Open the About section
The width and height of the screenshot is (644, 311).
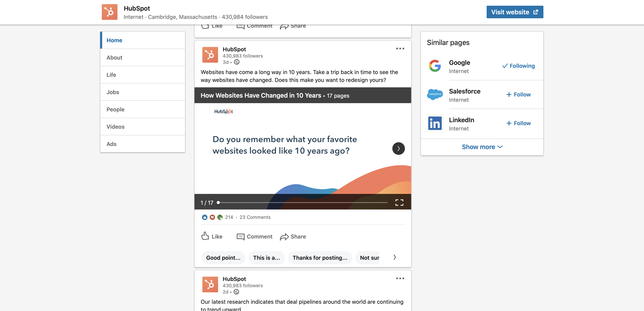coord(142,58)
